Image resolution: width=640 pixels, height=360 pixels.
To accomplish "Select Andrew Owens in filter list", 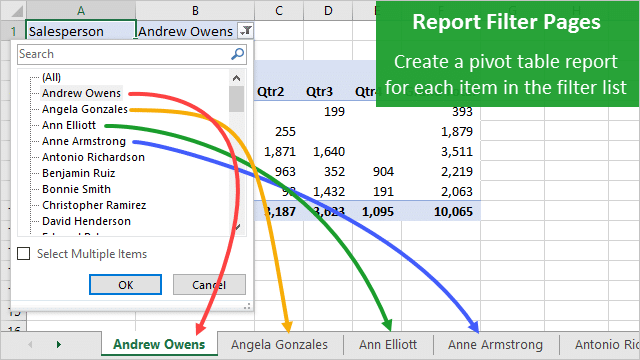I will [x=81, y=93].
